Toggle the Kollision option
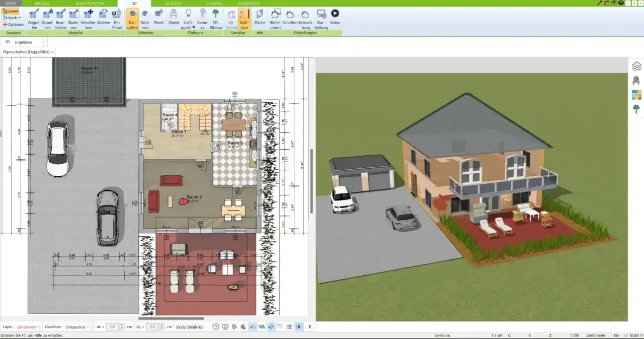The image size is (644, 339). tap(244, 19)
